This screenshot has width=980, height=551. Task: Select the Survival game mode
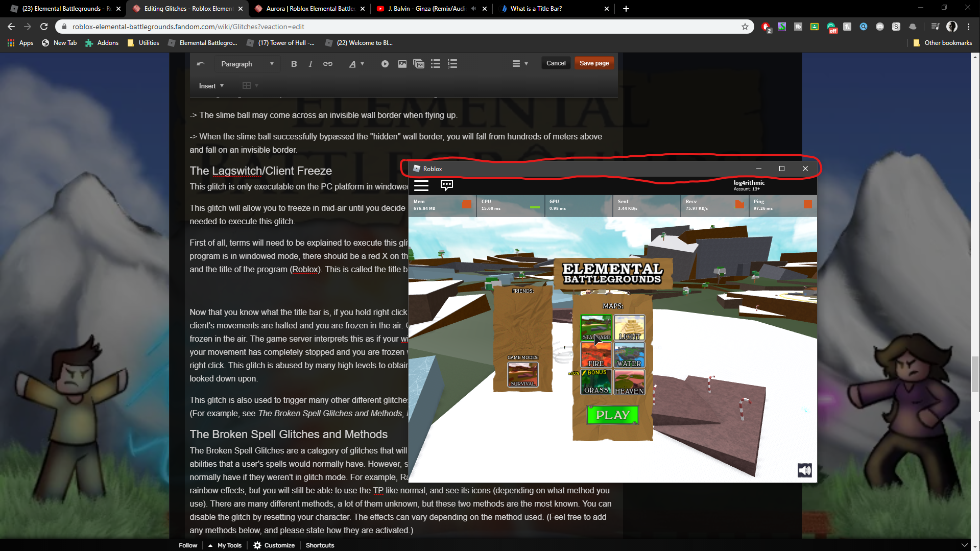point(523,374)
